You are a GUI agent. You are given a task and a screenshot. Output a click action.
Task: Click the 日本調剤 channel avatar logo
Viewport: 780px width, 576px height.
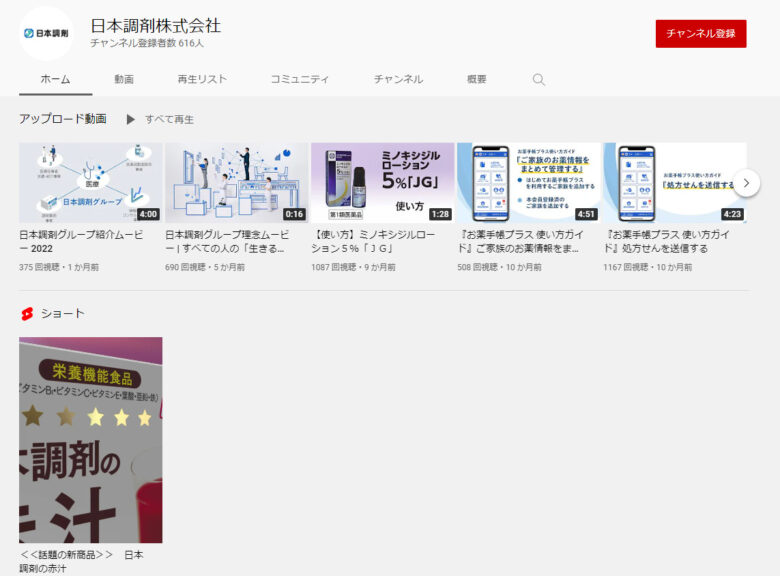point(46,33)
